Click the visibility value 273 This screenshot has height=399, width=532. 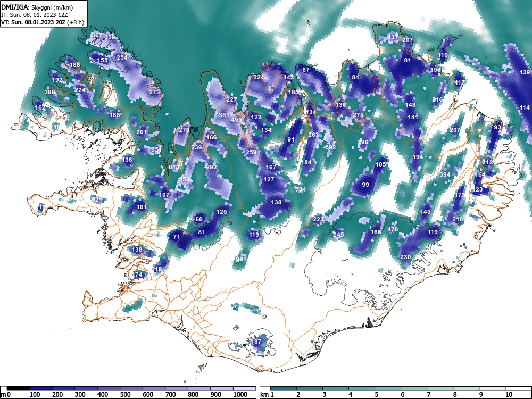pyautogui.click(x=154, y=92)
